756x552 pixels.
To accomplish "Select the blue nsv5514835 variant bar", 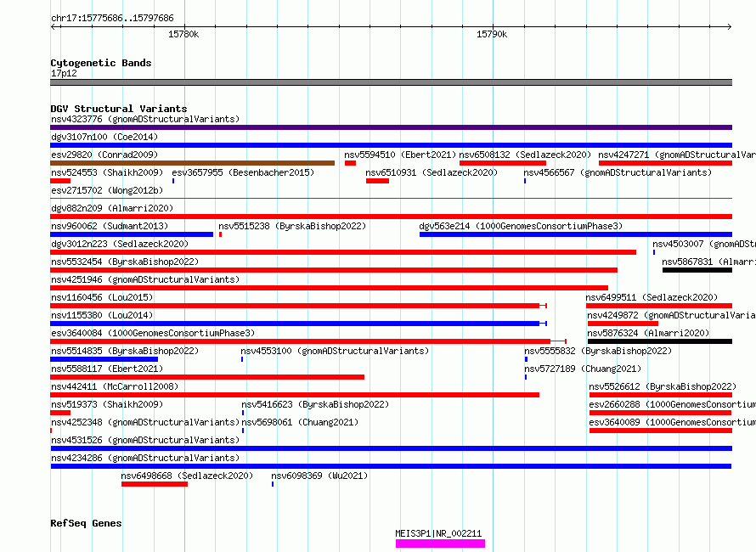I will point(104,359).
